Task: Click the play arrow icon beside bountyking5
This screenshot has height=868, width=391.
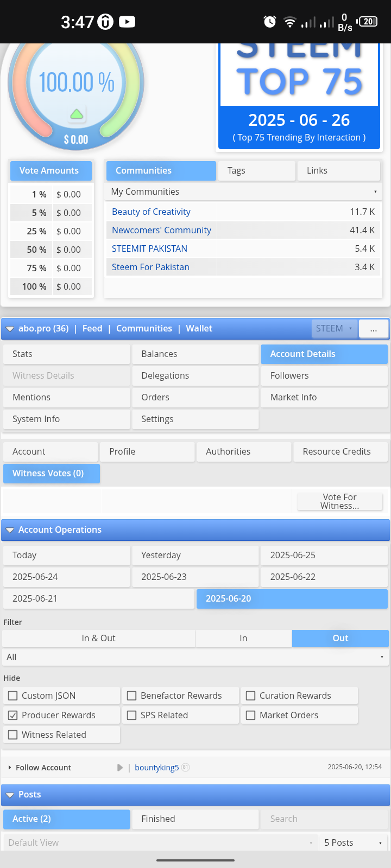Action: (120, 768)
